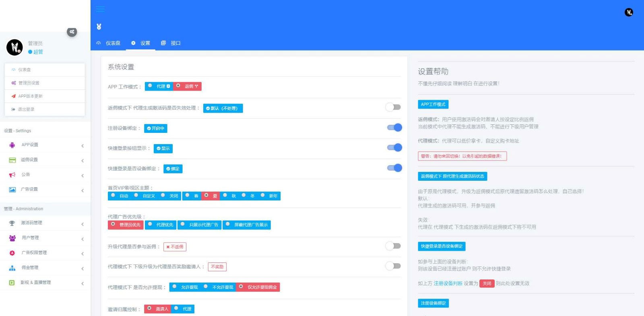
Task: Expand the 返佣设置 sidebar chevron
Action: 83,161
